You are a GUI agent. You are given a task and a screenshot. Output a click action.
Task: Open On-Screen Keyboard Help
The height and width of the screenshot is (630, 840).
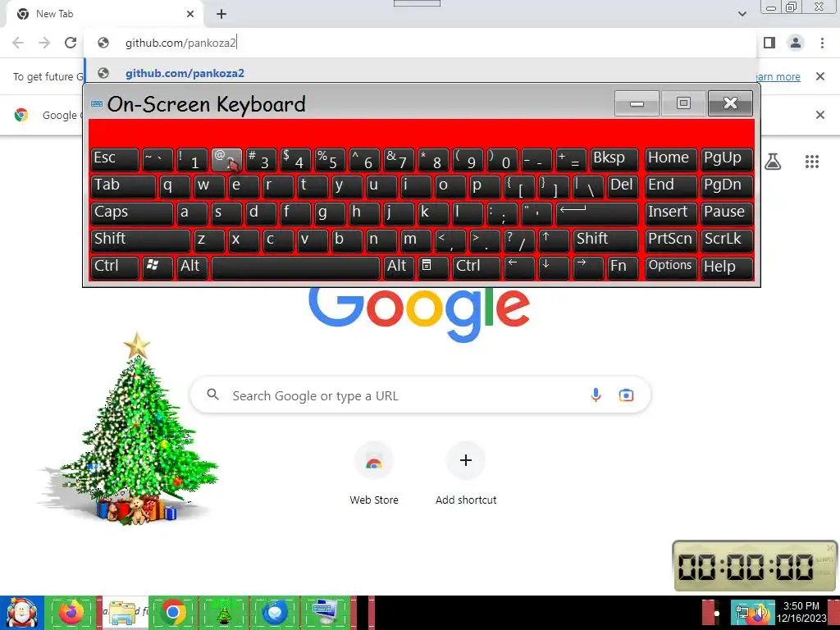coord(727,267)
